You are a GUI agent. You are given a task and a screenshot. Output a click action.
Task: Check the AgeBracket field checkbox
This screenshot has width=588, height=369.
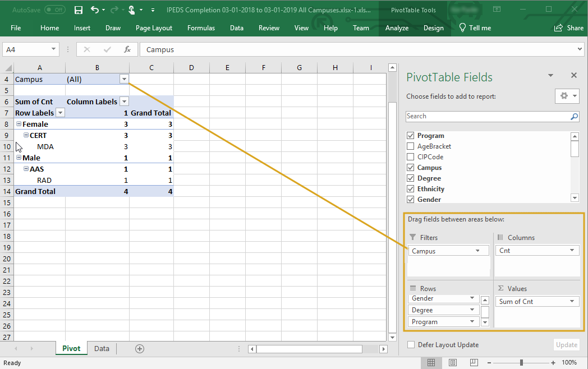[x=411, y=146]
